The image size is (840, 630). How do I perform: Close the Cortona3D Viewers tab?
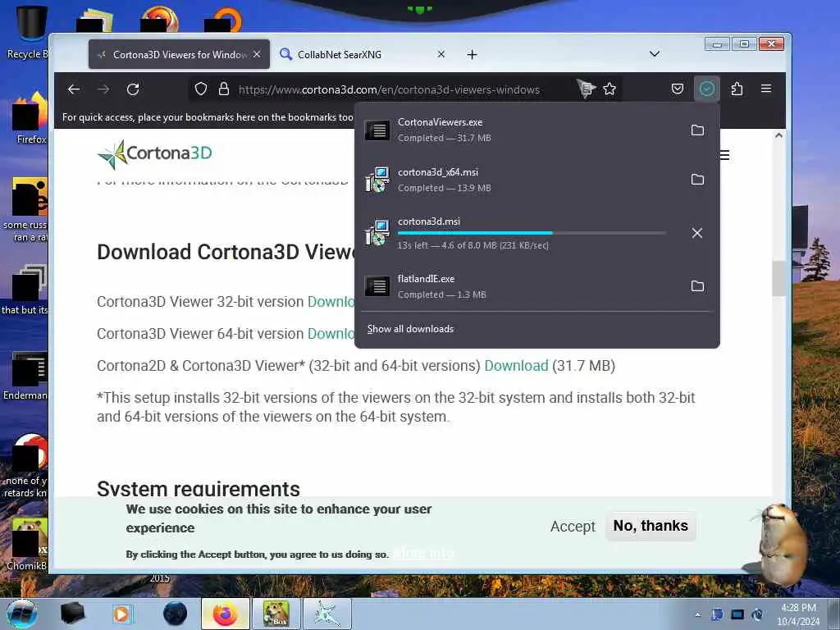pyautogui.click(x=257, y=54)
